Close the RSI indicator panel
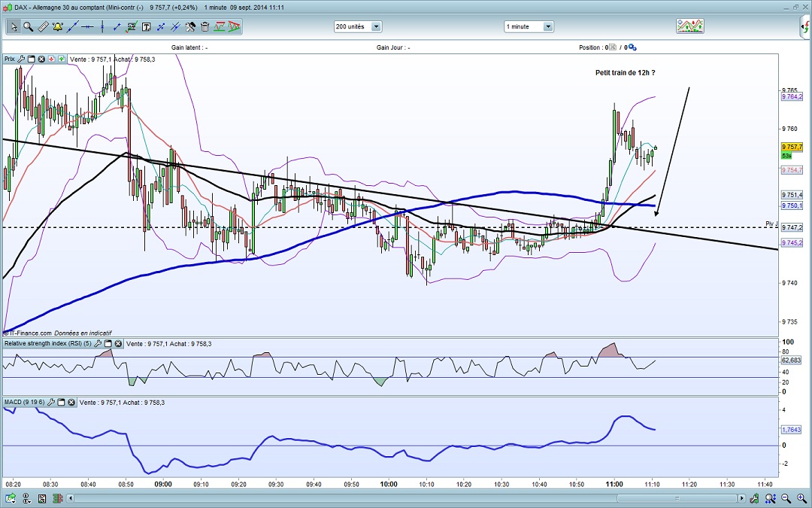The width and height of the screenshot is (812, 508). pos(118,344)
